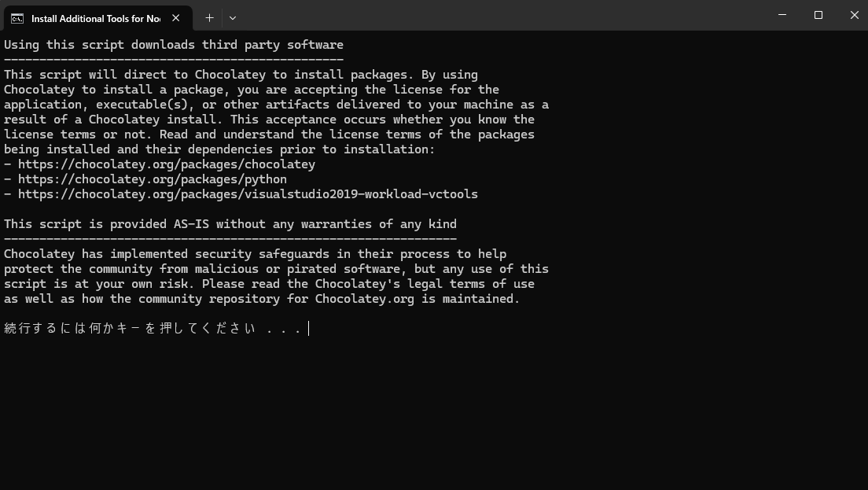Click inside the empty terminal area
868x490 pixels.
(432, 409)
